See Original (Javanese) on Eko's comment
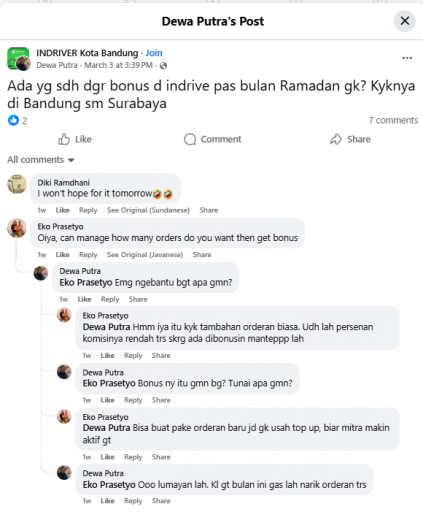Image resolution: width=423 pixels, height=512 pixels. click(145, 255)
